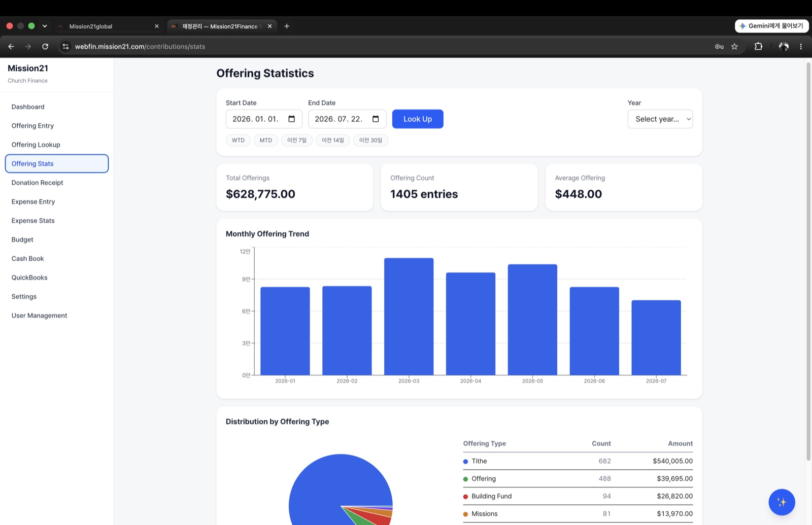Screen dimensions: 812x525
Task: Open the Select year dropdown
Action: pyautogui.click(x=660, y=119)
